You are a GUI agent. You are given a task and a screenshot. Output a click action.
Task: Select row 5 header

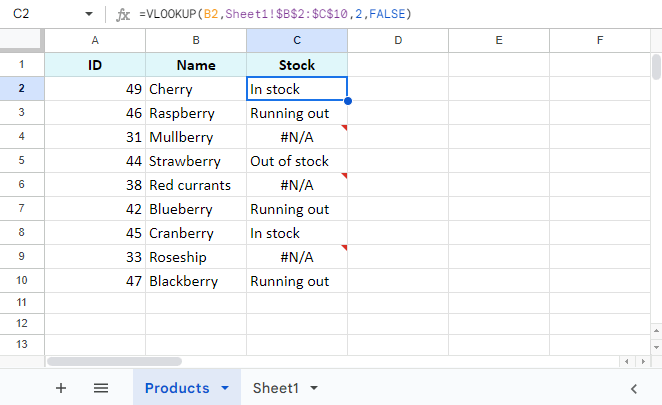[22, 160]
